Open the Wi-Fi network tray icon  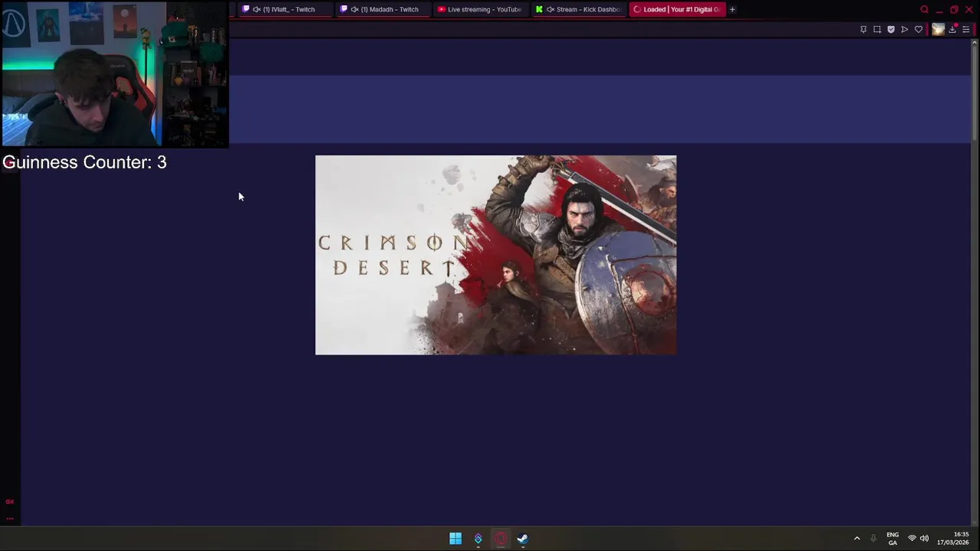click(x=912, y=539)
